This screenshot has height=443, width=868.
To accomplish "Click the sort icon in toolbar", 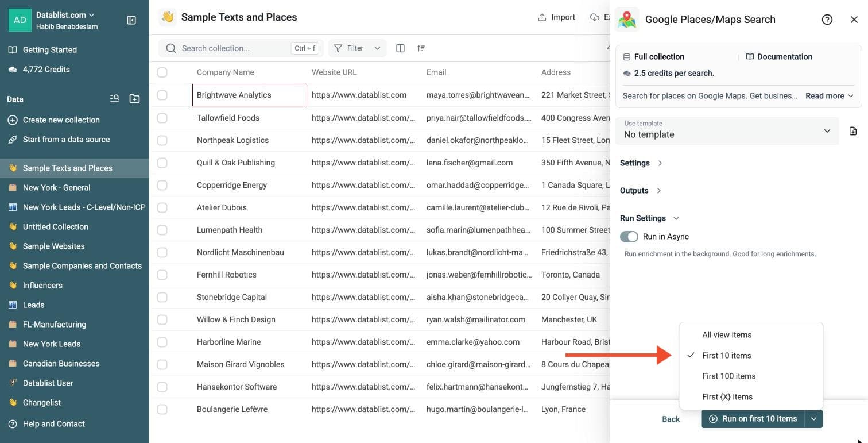I will (x=421, y=48).
